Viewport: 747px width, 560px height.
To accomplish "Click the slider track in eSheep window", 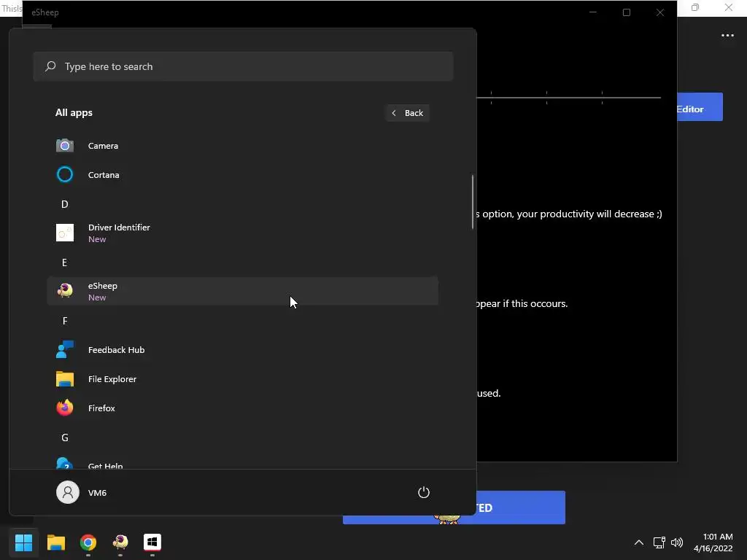I will point(569,98).
